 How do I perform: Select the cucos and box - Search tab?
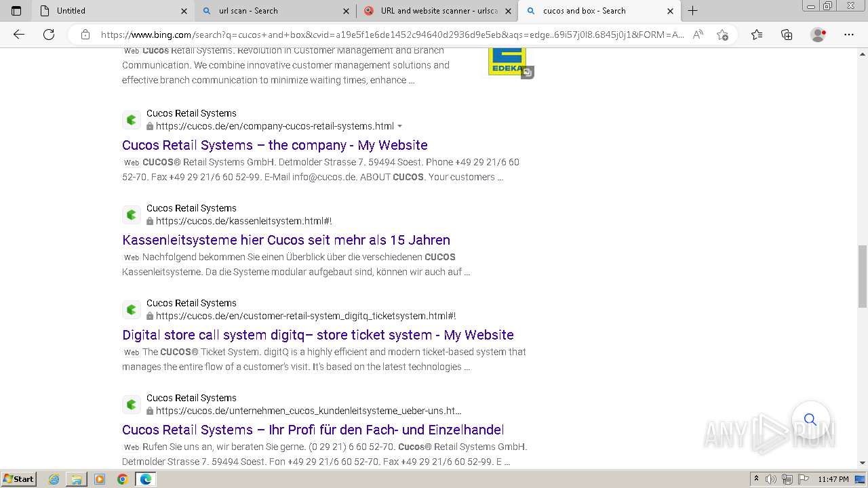click(x=599, y=11)
